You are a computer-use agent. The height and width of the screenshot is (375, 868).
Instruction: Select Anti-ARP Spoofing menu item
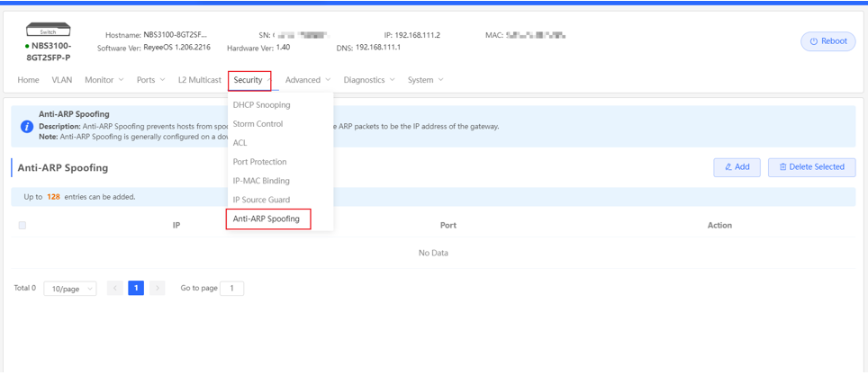pyautogui.click(x=267, y=219)
